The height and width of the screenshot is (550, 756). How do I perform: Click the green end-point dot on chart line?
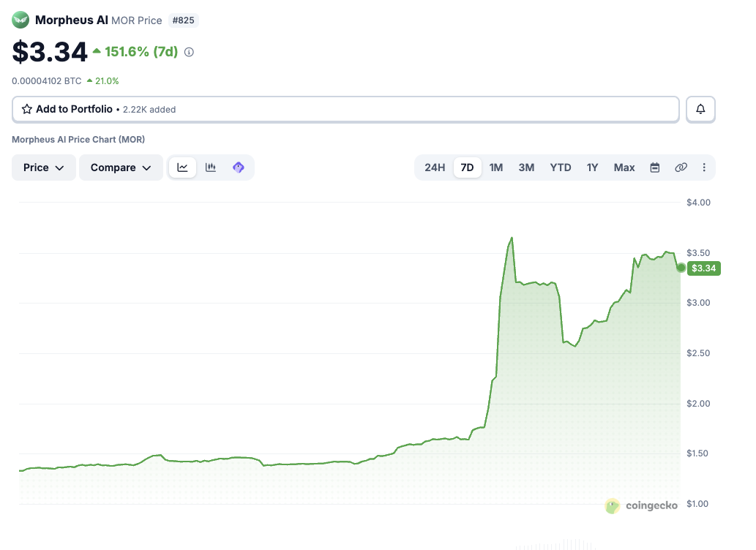(x=681, y=268)
